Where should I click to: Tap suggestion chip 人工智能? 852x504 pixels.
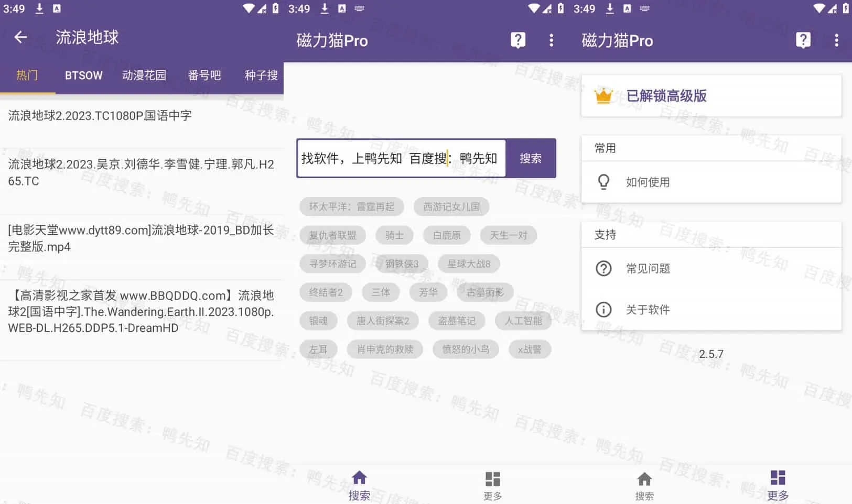point(523,321)
